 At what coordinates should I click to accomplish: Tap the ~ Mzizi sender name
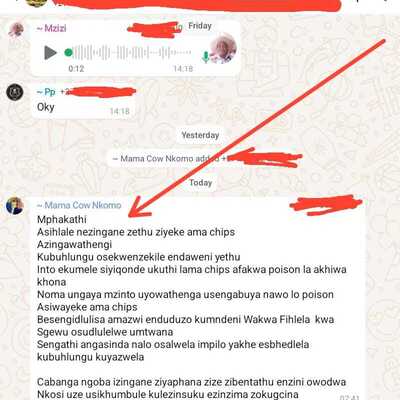pyautogui.click(x=51, y=28)
